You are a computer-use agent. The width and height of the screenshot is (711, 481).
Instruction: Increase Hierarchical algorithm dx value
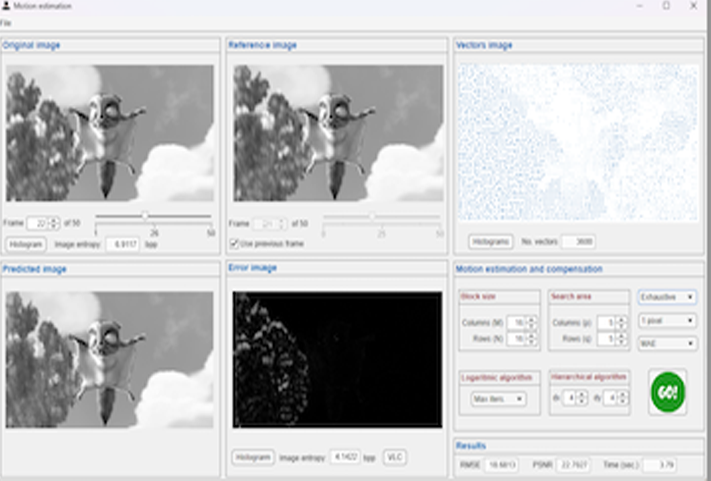point(582,395)
